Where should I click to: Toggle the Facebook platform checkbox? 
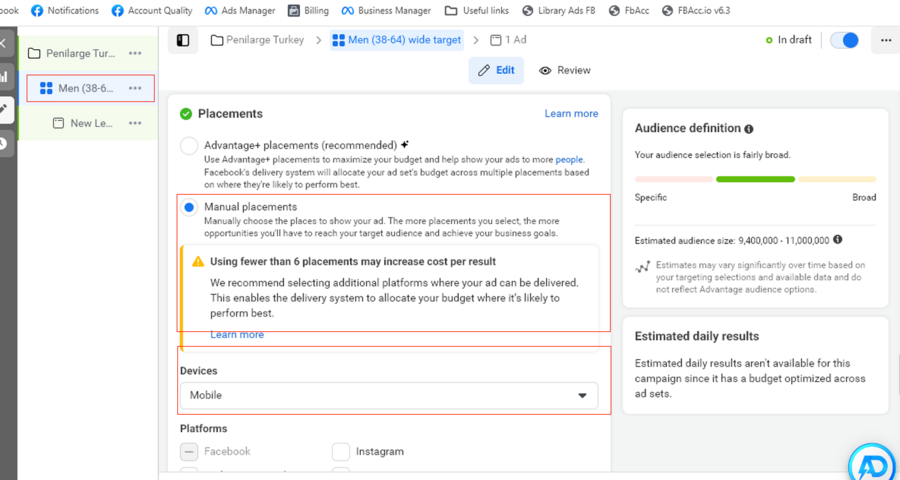click(189, 452)
